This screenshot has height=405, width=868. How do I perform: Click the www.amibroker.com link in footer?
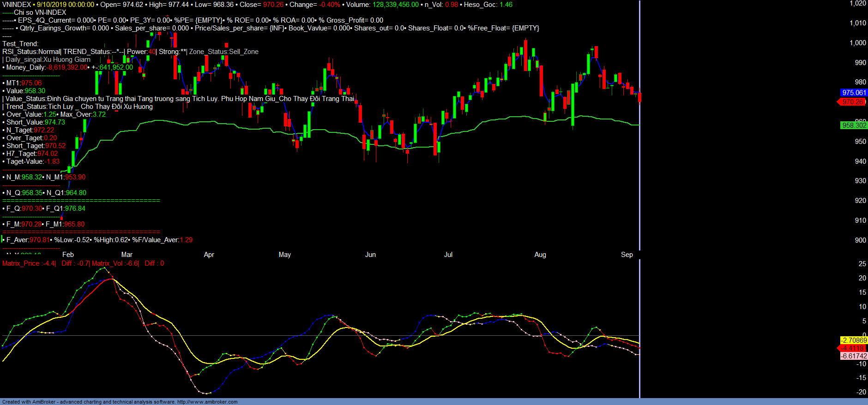click(x=207, y=402)
